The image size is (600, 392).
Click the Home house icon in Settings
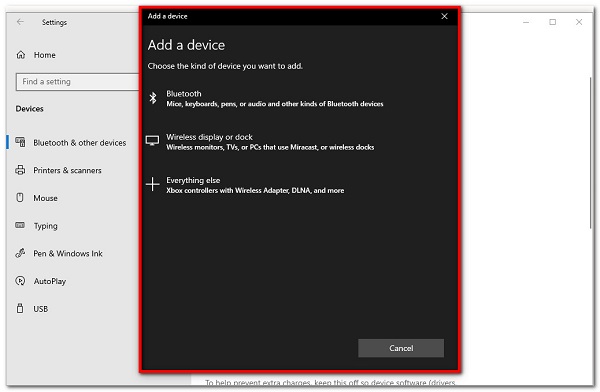point(21,55)
